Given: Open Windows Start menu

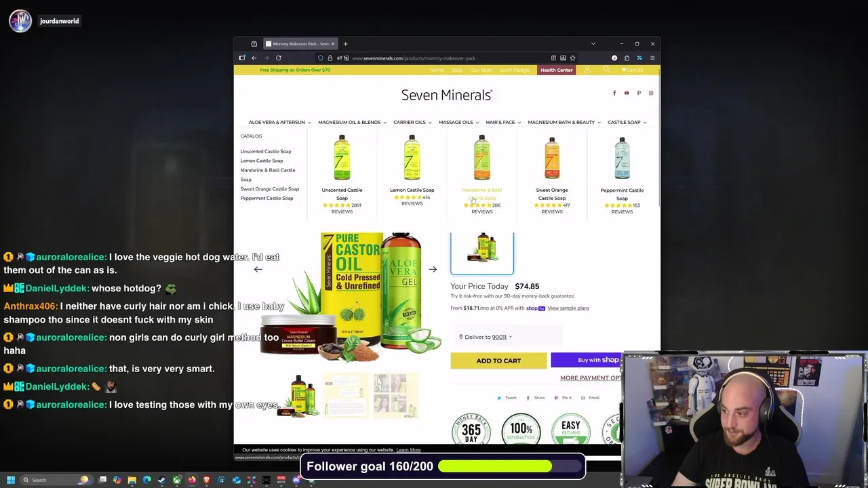Looking at the screenshot, I should point(11,480).
